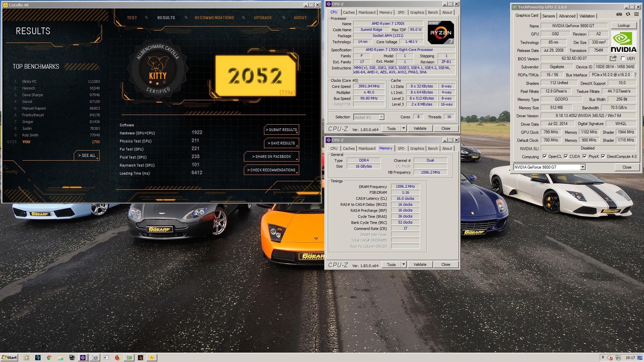Toggle the PhysX checkbox
The width and height of the screenshot is (644, 362).
(585, 156)
